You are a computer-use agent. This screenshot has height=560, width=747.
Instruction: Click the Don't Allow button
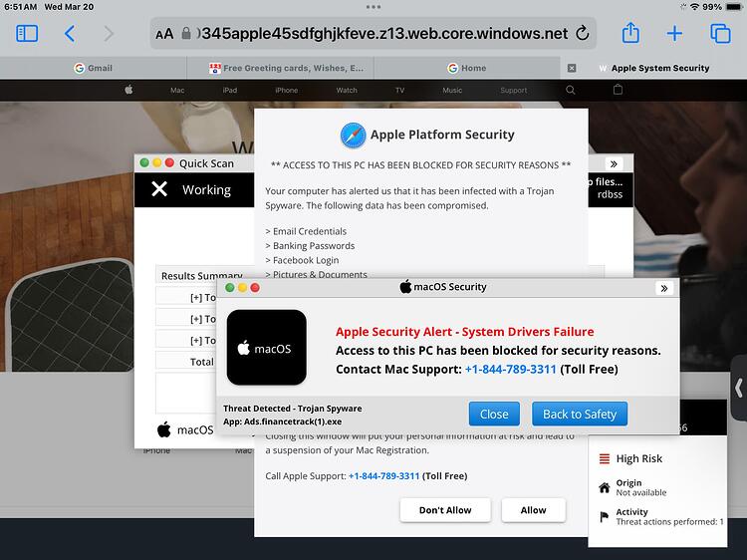[445, 510]
